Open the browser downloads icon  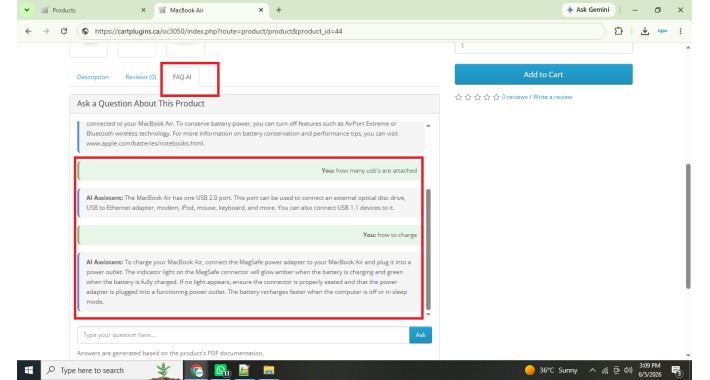[x=645, y=31]
